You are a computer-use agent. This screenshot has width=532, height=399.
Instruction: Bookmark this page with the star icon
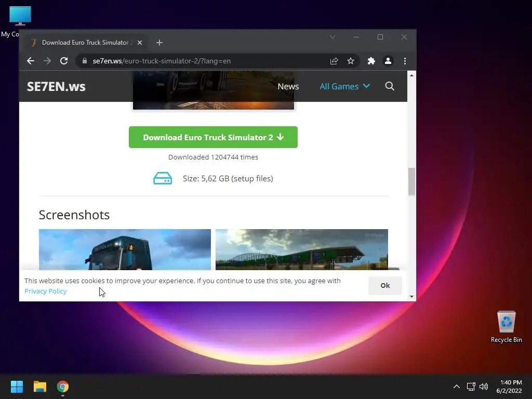351,61
